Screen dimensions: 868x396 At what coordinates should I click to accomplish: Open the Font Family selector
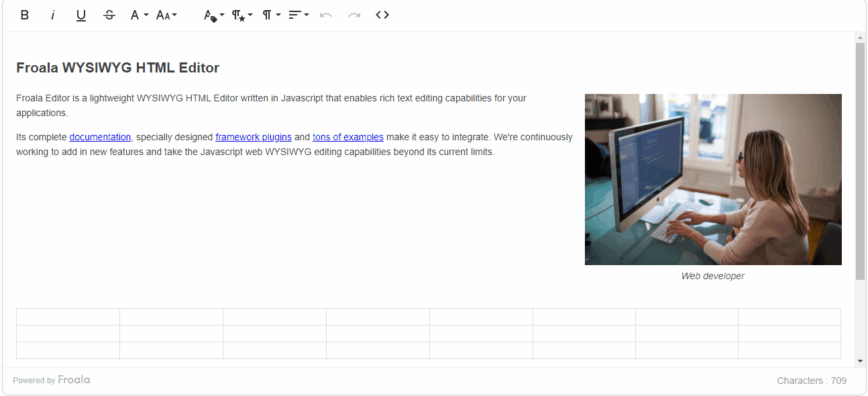coord(135,14)
